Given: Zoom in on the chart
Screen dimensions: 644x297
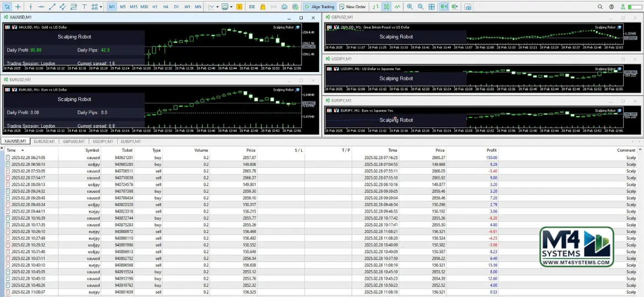Looking at the screenshot, I should coord(410,7).
